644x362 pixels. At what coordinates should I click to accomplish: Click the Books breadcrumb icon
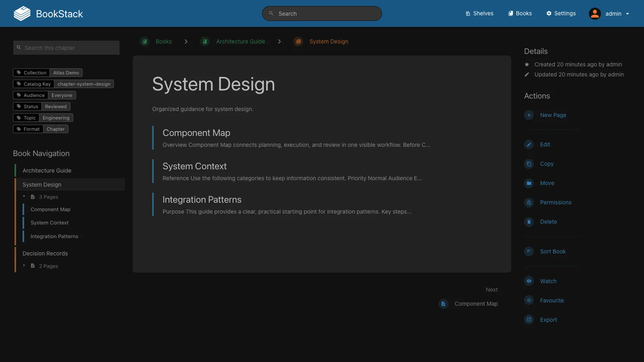click(x=144, y=41)
